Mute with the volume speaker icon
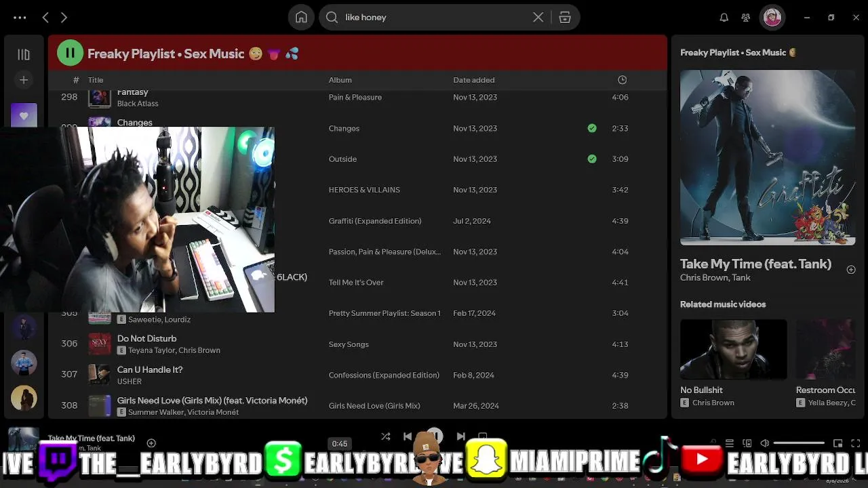Image resolution: width=868 pixels, height=488 pixels. tap(765, 443)
